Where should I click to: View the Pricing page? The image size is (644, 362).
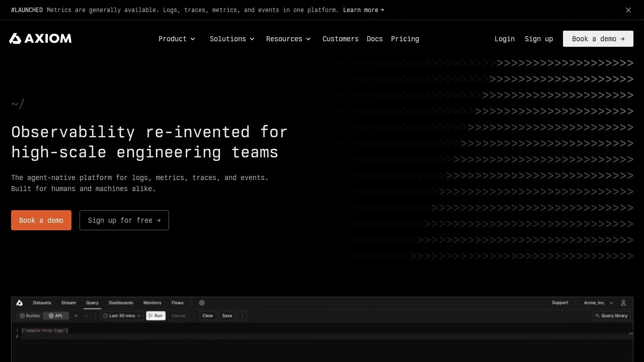[405, 39]
